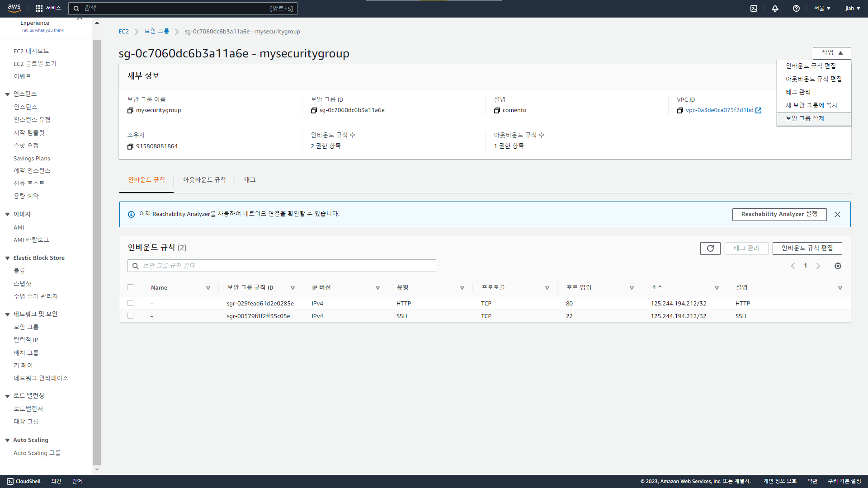Sort by 보안 그룹 규칙 ID column
This screenshot has height=488, width=868.
point(292,288)
